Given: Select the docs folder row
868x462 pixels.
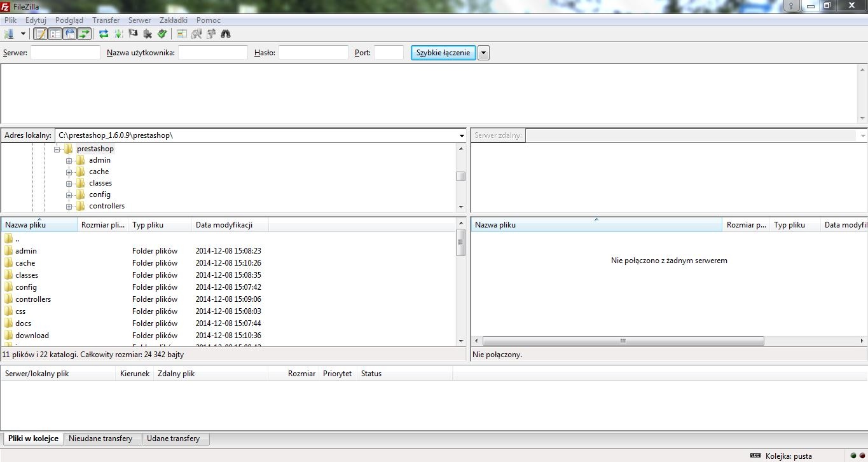Looking at the screenshot, I should (229, 323).
